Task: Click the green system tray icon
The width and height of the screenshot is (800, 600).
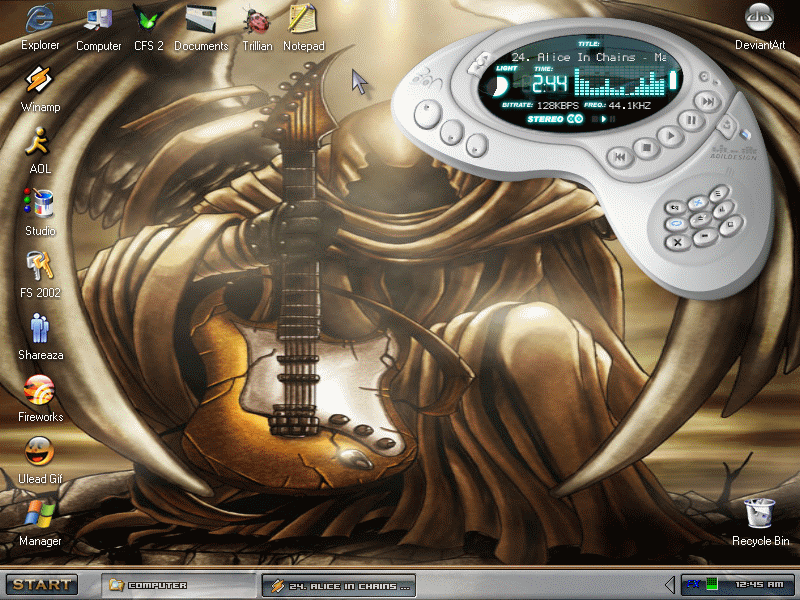Action: [712, 584]
